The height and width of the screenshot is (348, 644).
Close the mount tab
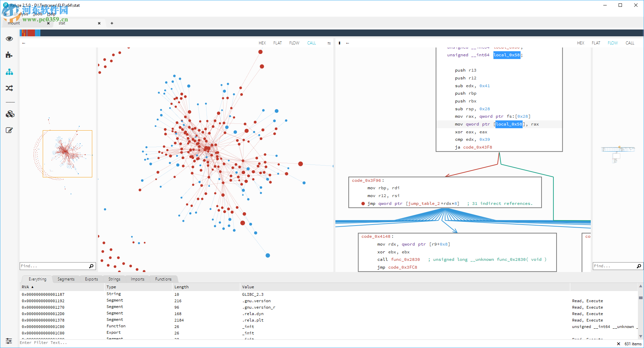coord(48,23)
